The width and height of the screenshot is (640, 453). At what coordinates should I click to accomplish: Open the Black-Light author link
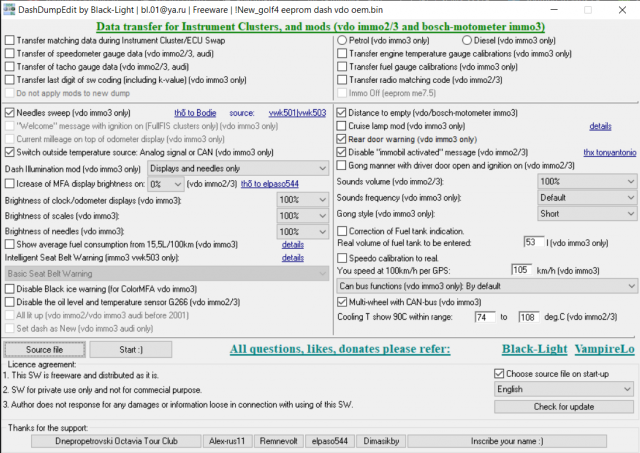tap(533, 350)
